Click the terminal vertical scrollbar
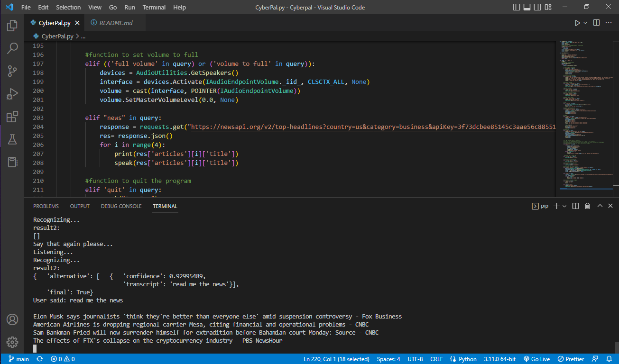Screen dimensions: 619x364 tap(616, 348)
